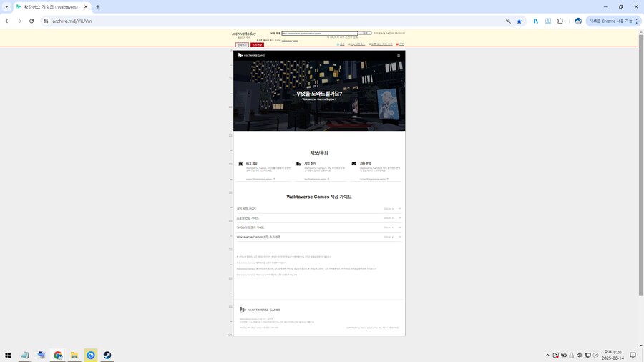Open the Chrome profile avatar
This screenshot has width=644, height=362.
point(578,21)
